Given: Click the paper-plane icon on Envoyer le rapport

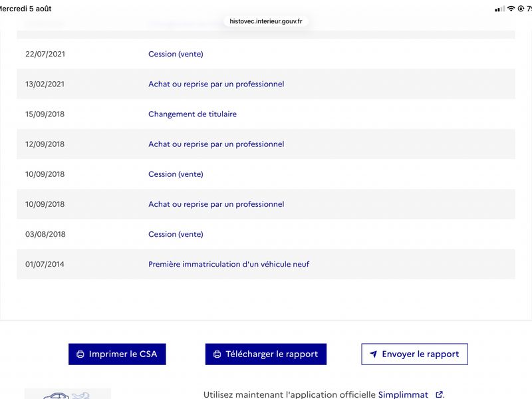Looking at the screenshot, I should [373, 354].
